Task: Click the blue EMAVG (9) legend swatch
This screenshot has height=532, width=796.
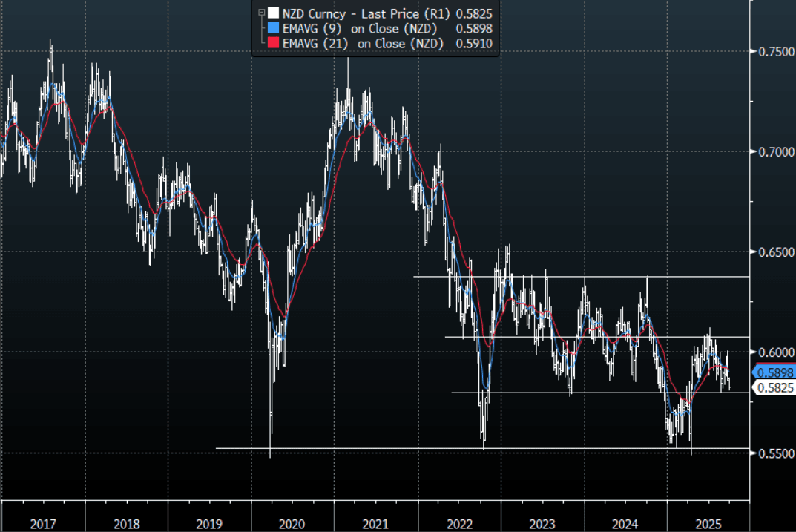Action: click(x=274, y=28)
